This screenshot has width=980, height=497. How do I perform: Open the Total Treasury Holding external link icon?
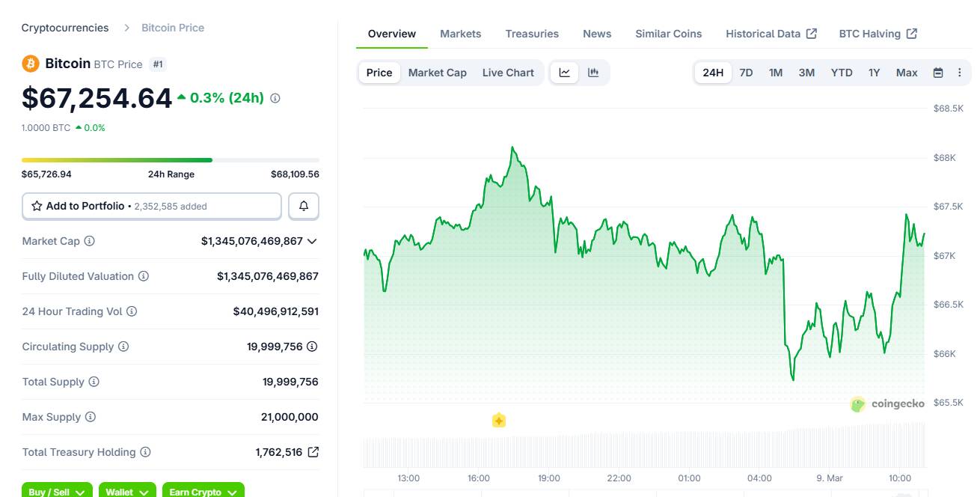(313, 452)
